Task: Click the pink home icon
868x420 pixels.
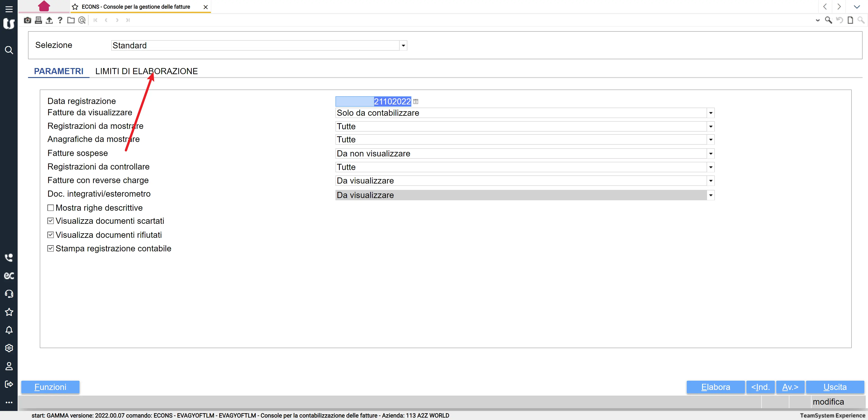Action: (44, 6)
